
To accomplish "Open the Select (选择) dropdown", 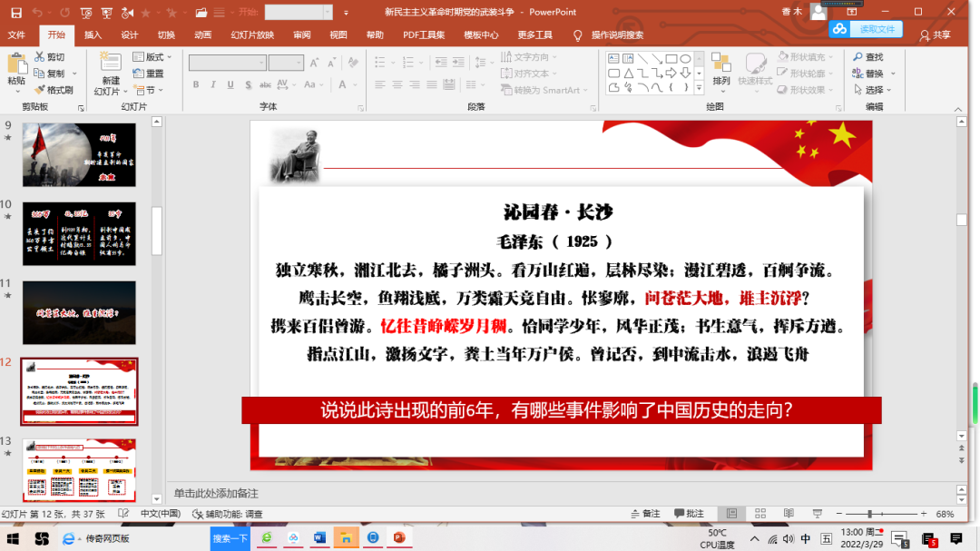I will [x=872, y=90].
